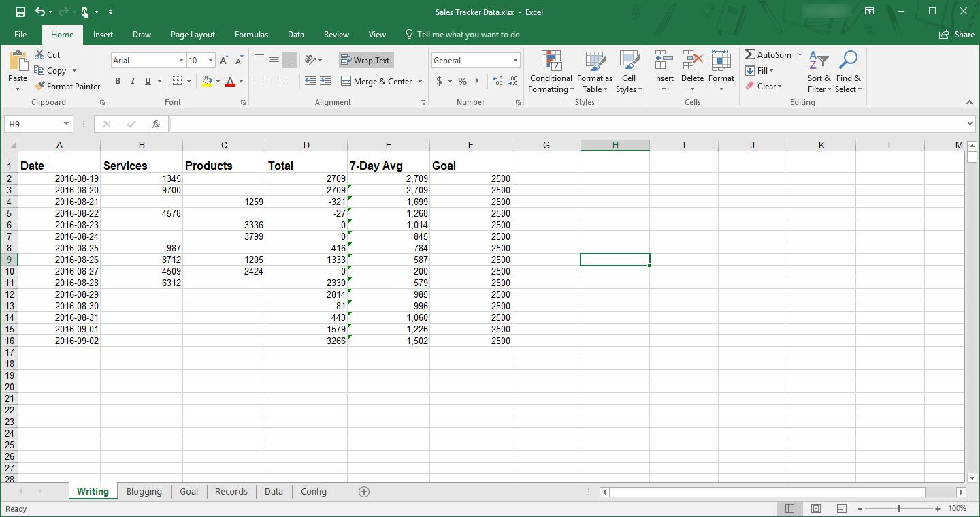Image resolution: width=980 pixels, height=517 pixels.
Task: Add a new sheet with plus icon
Action: pos(364,492)
